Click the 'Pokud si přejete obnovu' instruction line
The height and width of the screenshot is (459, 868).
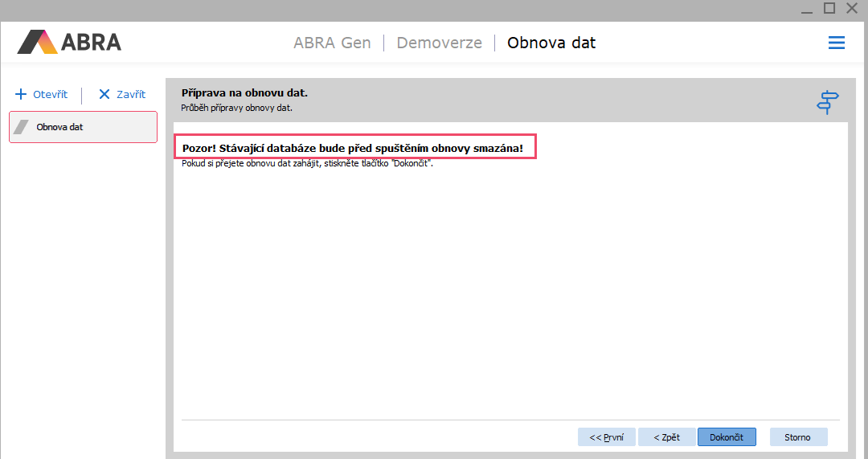(x=307, y=164)
